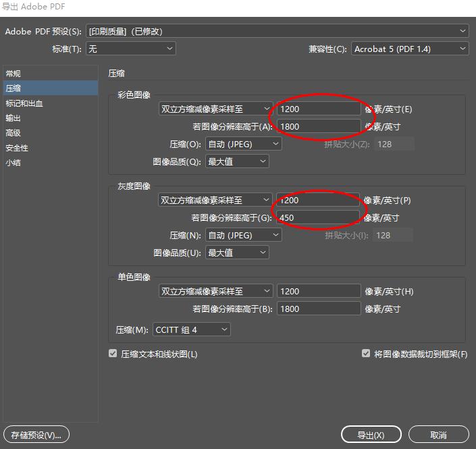Viewport: 476px width, 449px height.
Task: Click 灰度图像 1200 像素/英寸(P) field
Action: click(318, 200)
